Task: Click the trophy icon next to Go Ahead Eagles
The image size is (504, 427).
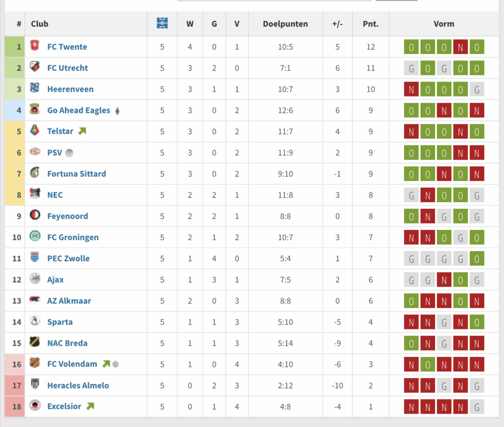Action: coord(116,110)
